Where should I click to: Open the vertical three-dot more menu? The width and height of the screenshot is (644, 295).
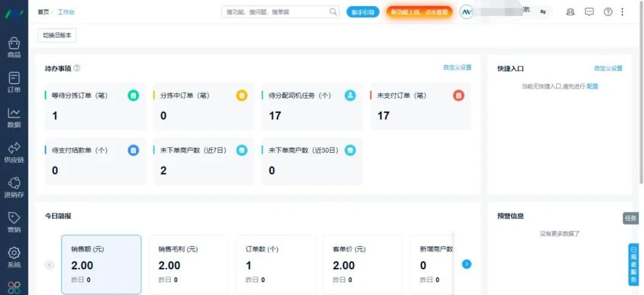(x=623, y=12)
